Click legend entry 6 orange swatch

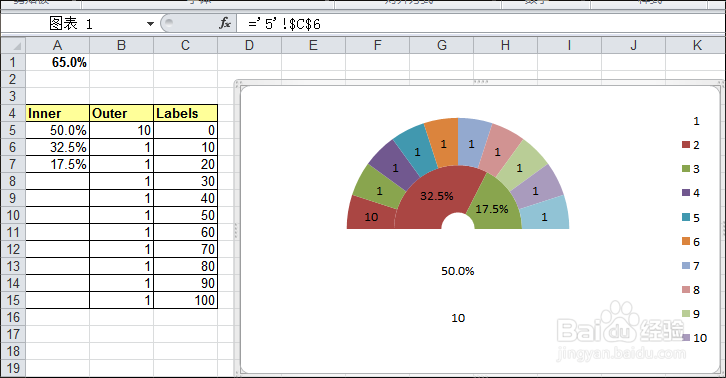pos(686,241)
